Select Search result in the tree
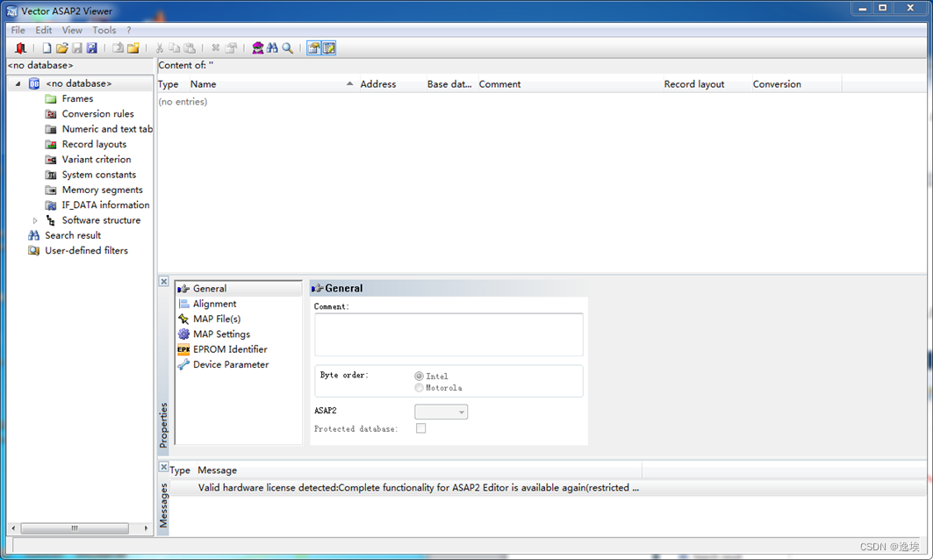This screenshot has width=933, height=560. (x=73, y=235)
